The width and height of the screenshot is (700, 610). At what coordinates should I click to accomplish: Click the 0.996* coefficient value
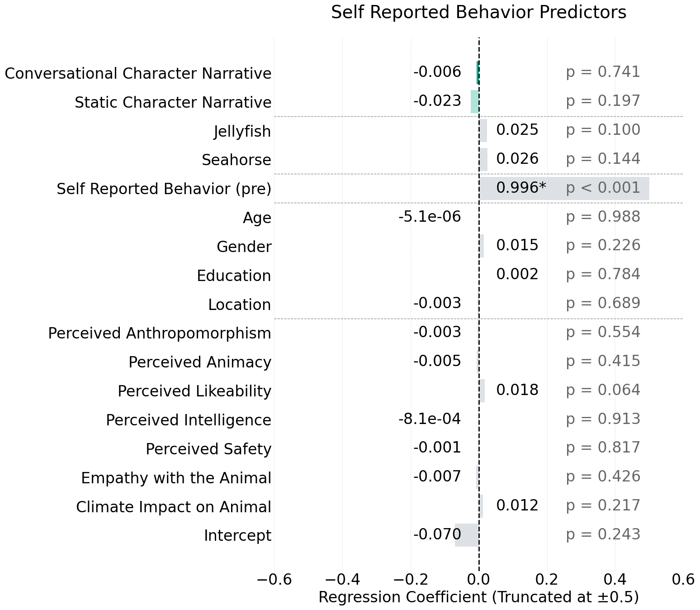(521, 188)
